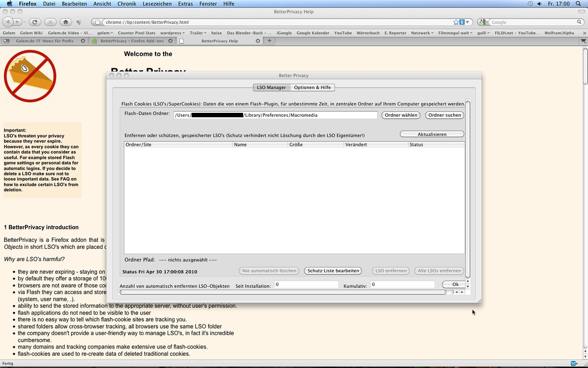Open Schutz Liste bearbeiten
Image resolution: width=588 pixels, height=368 pixels.
click(x=333, y=270)
